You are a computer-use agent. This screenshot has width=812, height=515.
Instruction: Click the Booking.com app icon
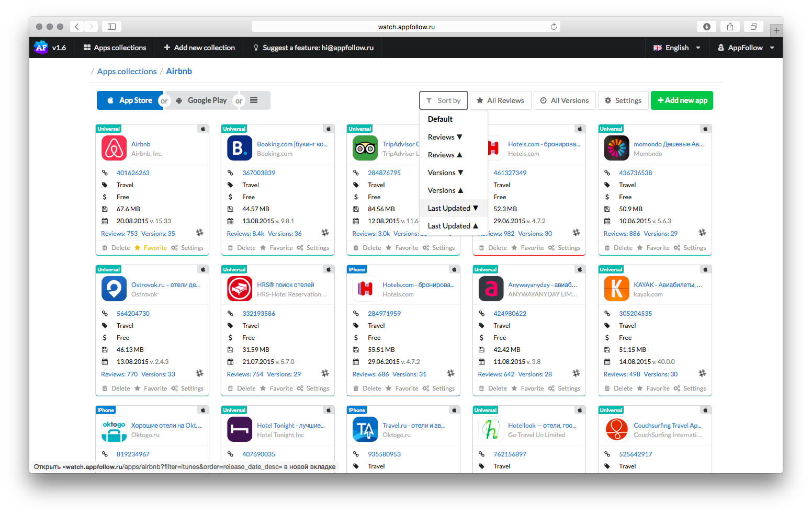(x=240, y=148)
